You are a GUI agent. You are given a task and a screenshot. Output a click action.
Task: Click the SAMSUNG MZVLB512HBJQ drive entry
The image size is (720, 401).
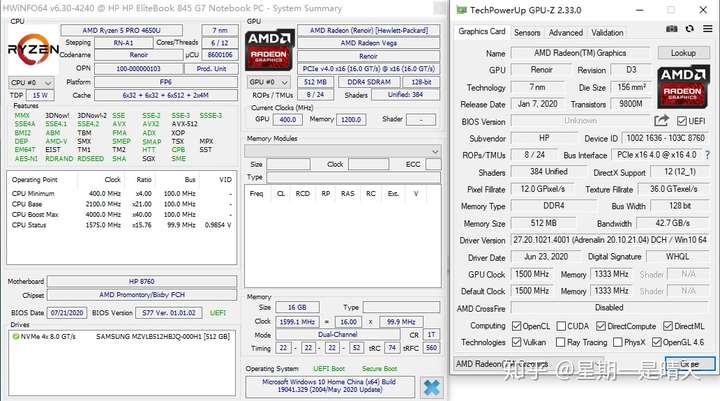(x=163, y=337)
